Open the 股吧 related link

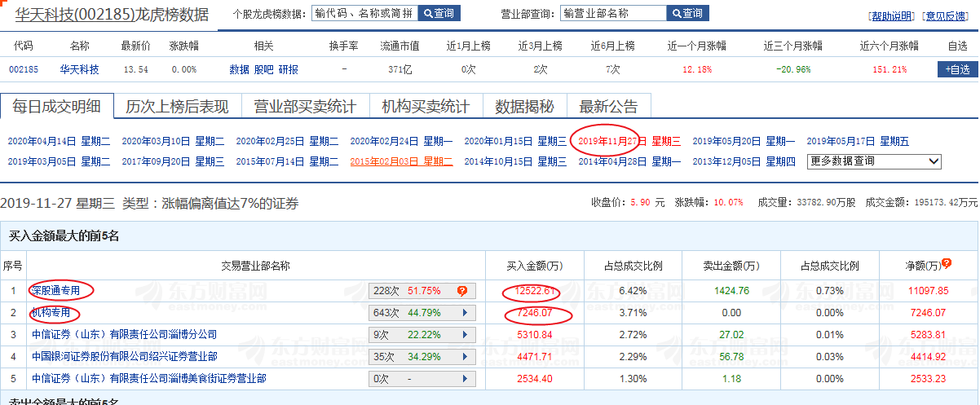click(263, 69)
